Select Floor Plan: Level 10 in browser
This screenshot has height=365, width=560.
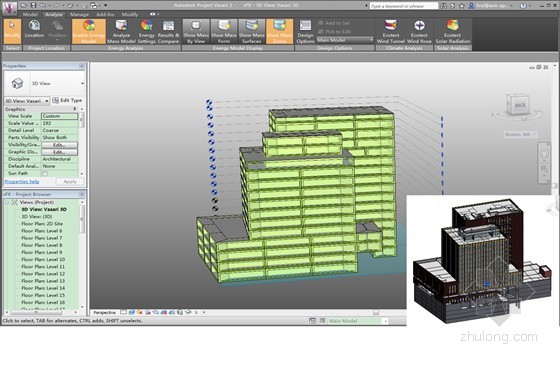pos(43,260)
